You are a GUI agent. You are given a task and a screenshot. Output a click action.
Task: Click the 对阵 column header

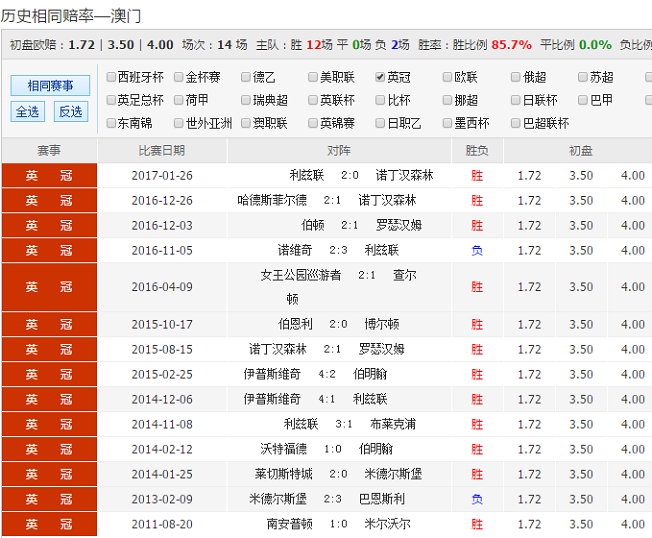coord(339,151)
